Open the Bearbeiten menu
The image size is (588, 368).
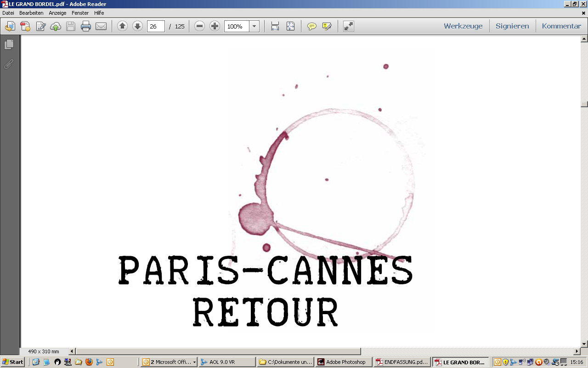(x=31, y=13)
